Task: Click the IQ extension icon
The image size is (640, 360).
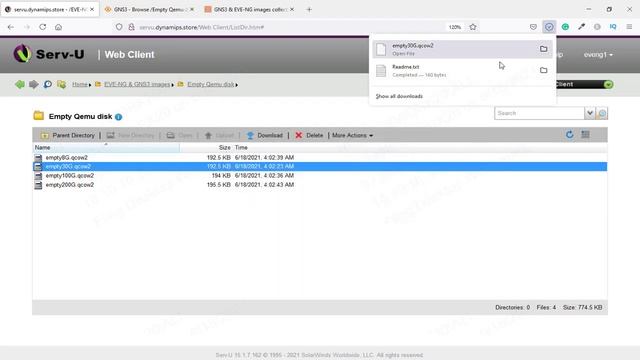Action: 613,27
